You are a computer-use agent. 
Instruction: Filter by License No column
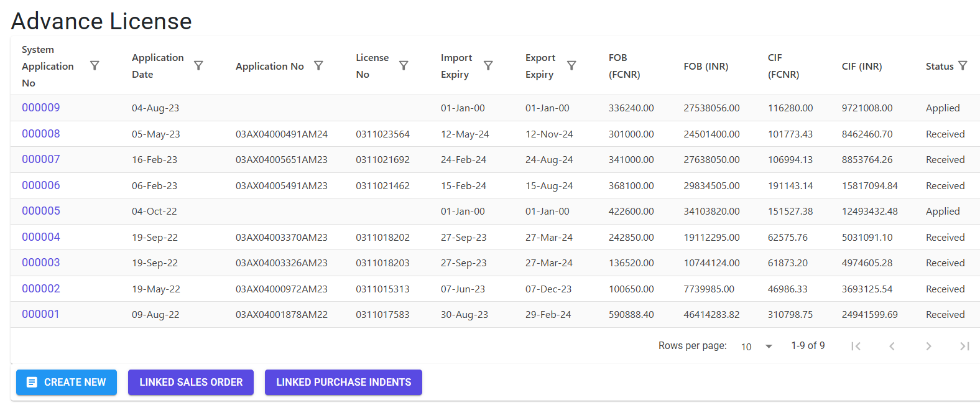click(x=404, y=65)
